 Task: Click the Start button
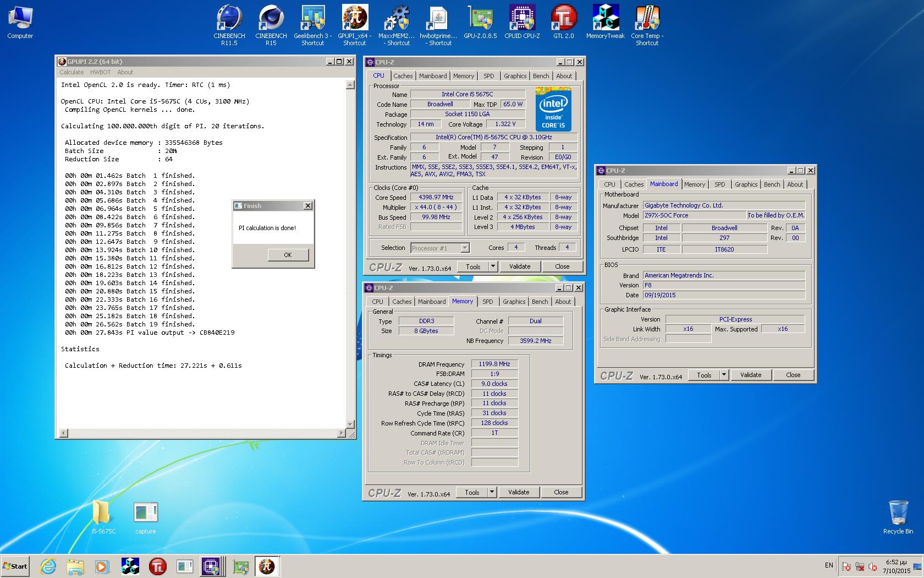15,566
